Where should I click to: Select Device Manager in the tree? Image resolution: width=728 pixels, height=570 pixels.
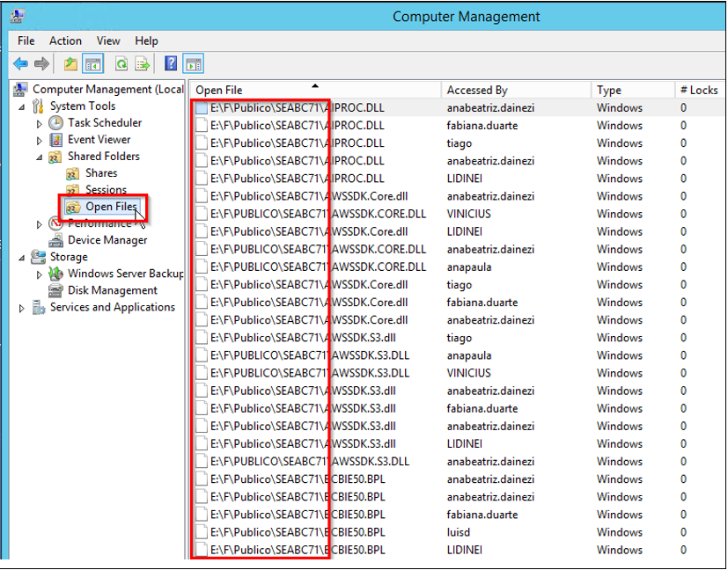107,240
